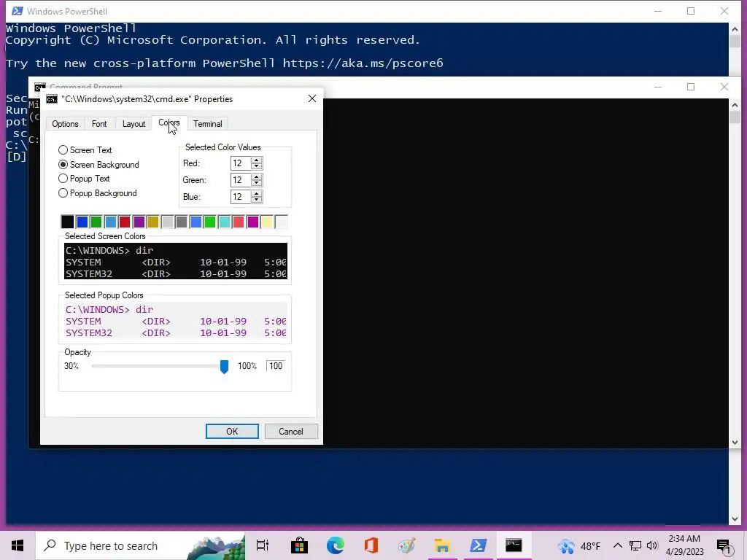747x560 pixels.
Task: Open File Explorer from the taskbar
Action: [x=443, y=545]
